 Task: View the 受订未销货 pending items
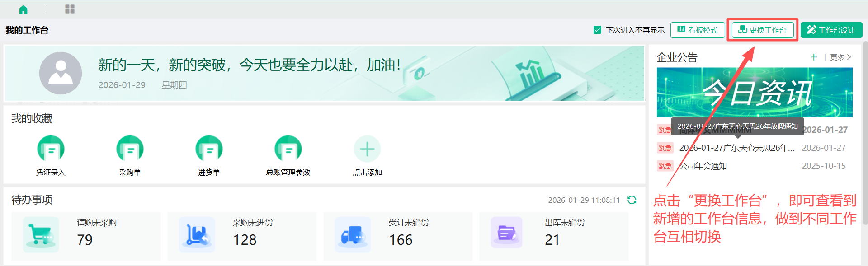coord(398,236)
